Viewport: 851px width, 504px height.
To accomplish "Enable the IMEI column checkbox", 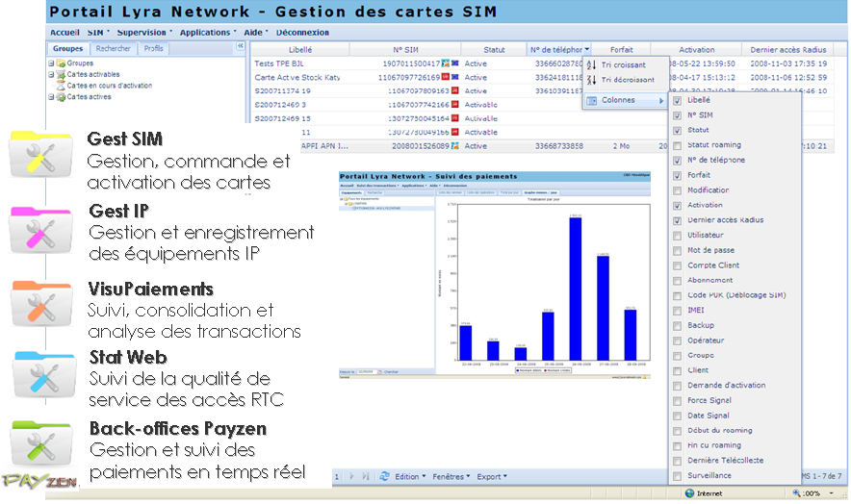I will [678, 311].
